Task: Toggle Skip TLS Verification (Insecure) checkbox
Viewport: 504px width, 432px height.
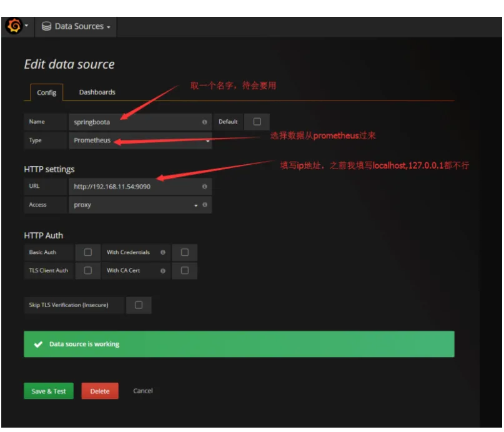Action: click(x=139, y=305)
